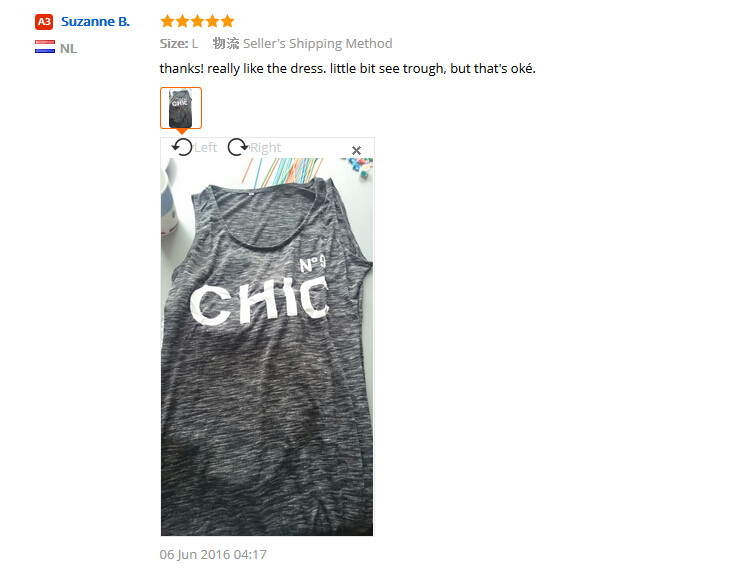This screenshot has height=569, width=744.
Task: Click the review text about the dress
Action: [347, 69]
